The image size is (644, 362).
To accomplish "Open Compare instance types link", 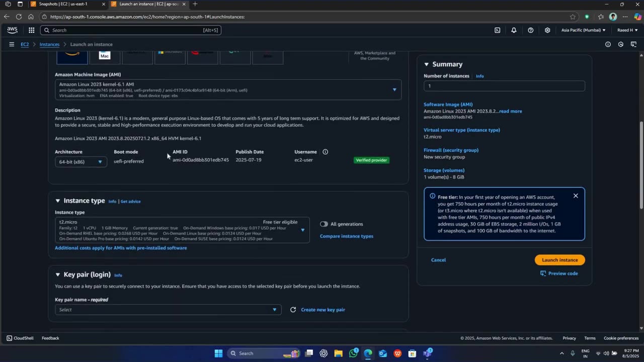I will 347,236.
